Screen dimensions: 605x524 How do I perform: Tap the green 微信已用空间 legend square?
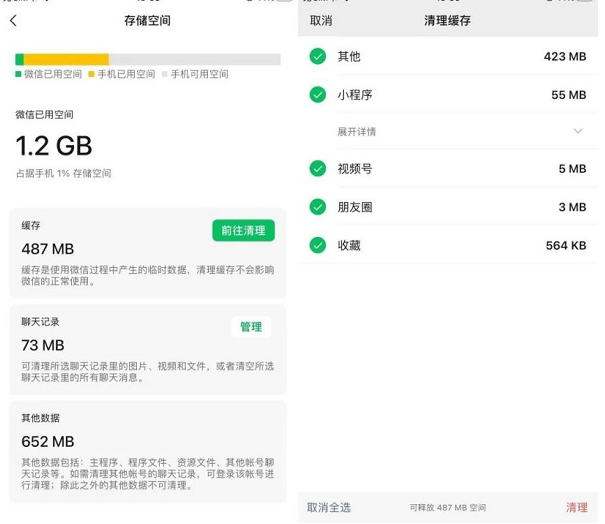[18, 74]
